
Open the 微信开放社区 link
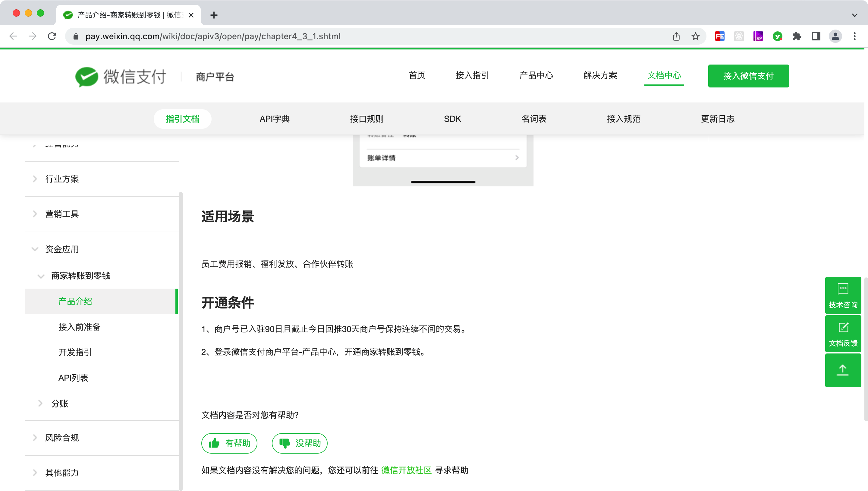(x=406, y=470)
